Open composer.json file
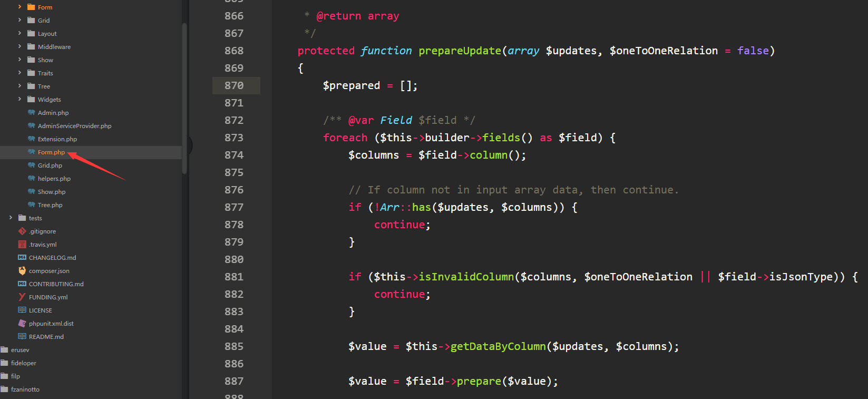 [x=49, y=271]
